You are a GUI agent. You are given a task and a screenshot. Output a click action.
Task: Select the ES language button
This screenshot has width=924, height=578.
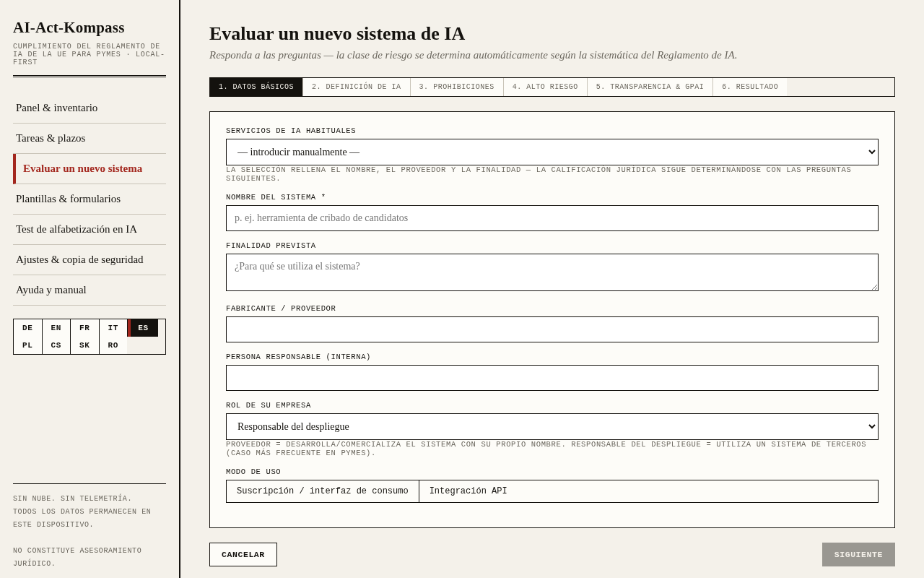coord(143,328)
